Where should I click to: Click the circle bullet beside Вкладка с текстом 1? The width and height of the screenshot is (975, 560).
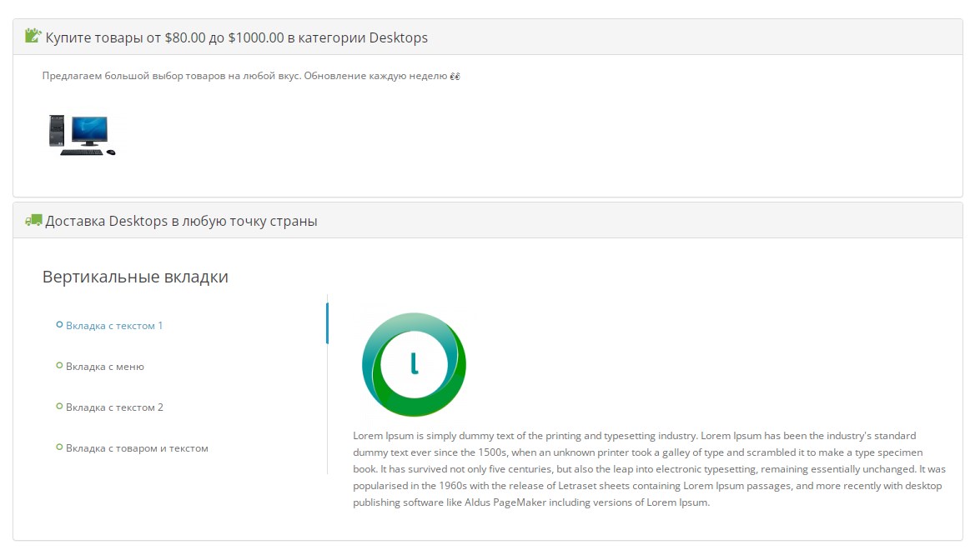pyautogui.click(x=59, y=325)
